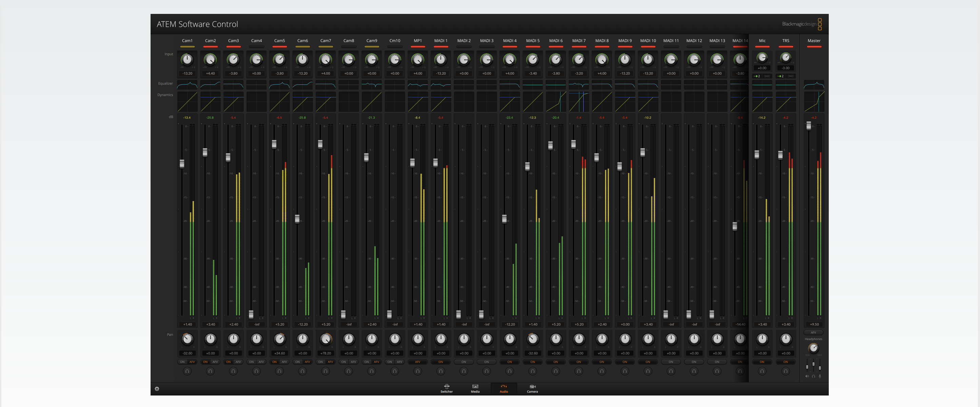Click the Master fader handle
The width and height of the screenshot is (980, 407).
tap(809, 125)
